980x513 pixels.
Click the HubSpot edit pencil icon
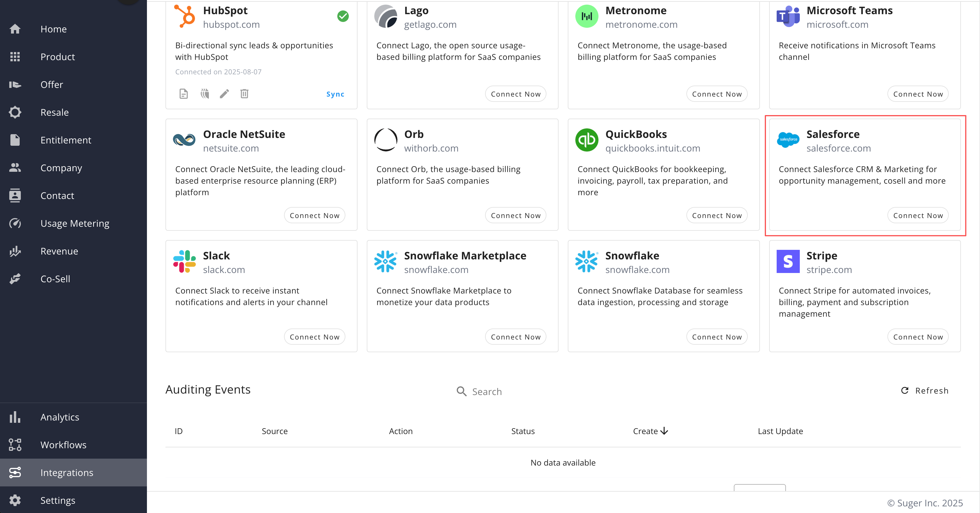[224, 94]
